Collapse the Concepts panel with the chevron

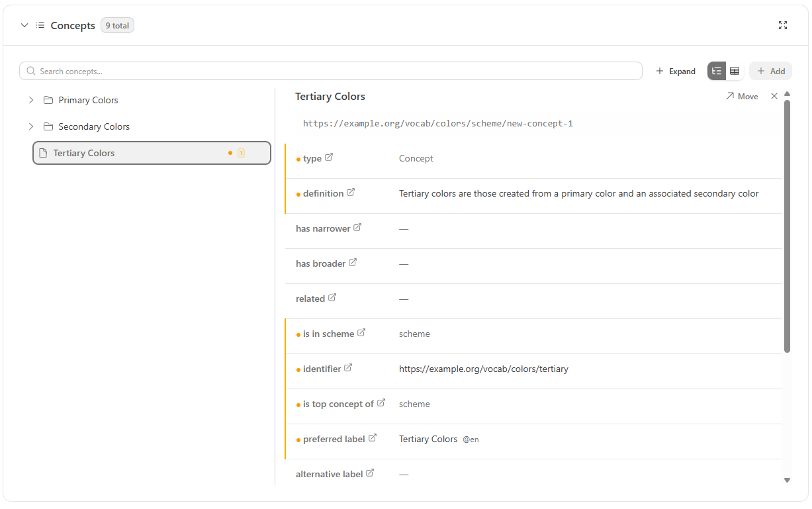click(x=24, y=25)
